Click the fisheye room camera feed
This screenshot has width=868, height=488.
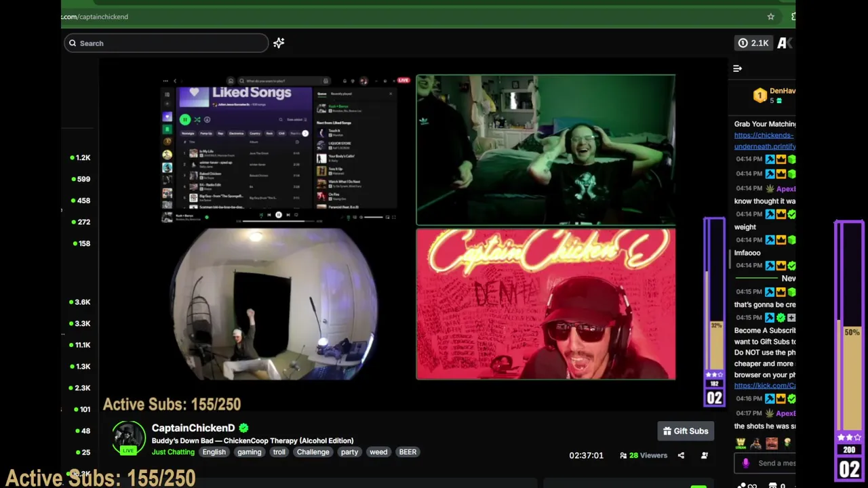click(274, 304)
